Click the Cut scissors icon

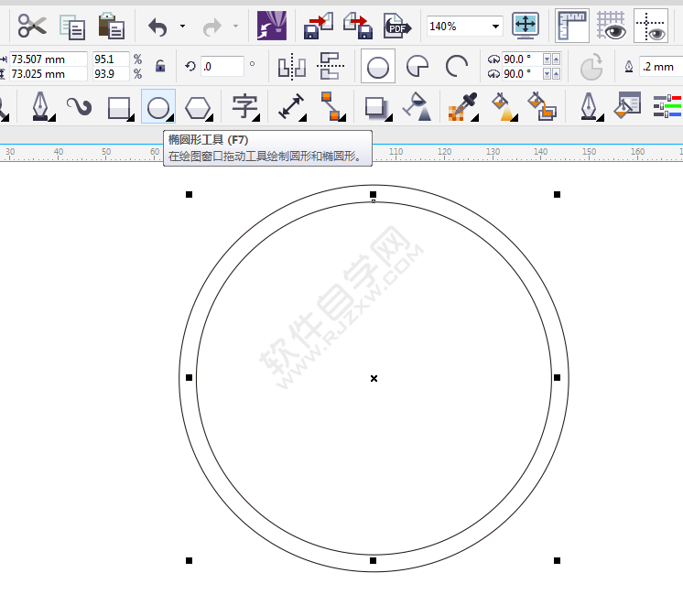(32, 26)
